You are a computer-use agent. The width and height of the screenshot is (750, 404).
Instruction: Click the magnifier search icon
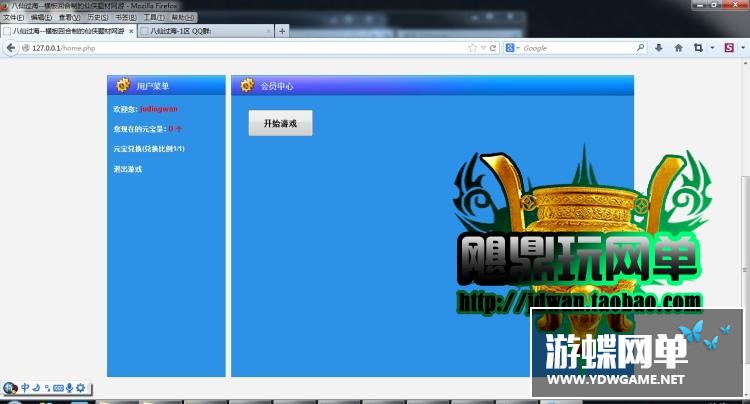[x=640, y=48]
